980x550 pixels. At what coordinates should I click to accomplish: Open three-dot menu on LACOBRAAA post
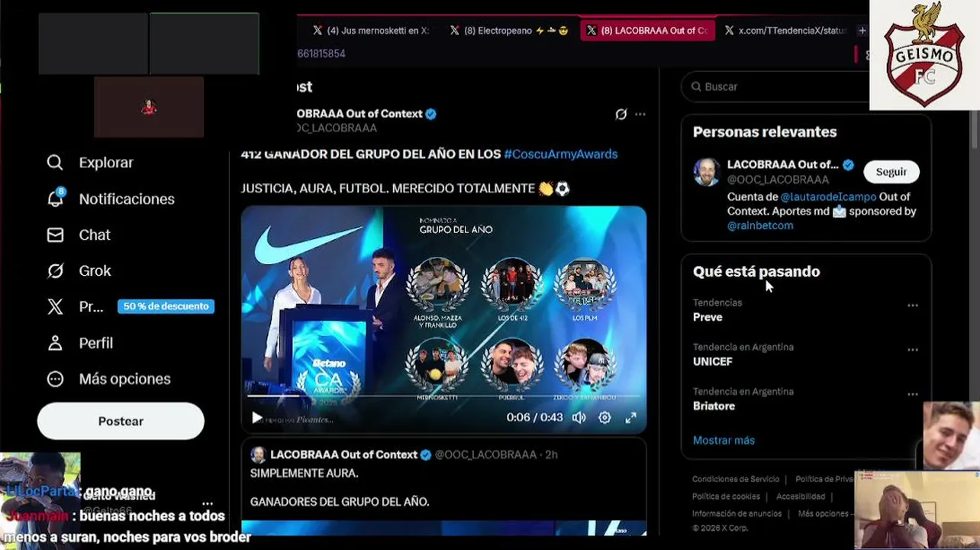pyautogui.click(x=640, y=115)
